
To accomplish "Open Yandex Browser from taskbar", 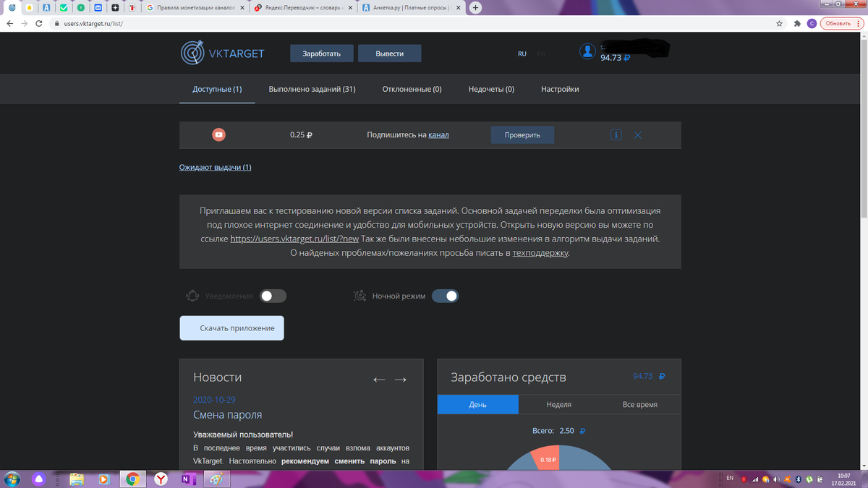I will (x=160, y=479).
